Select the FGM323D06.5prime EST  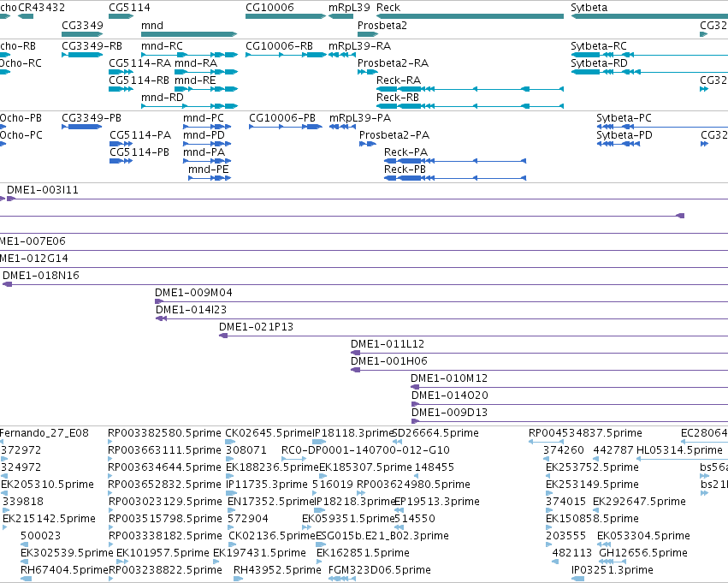[341, 579]
